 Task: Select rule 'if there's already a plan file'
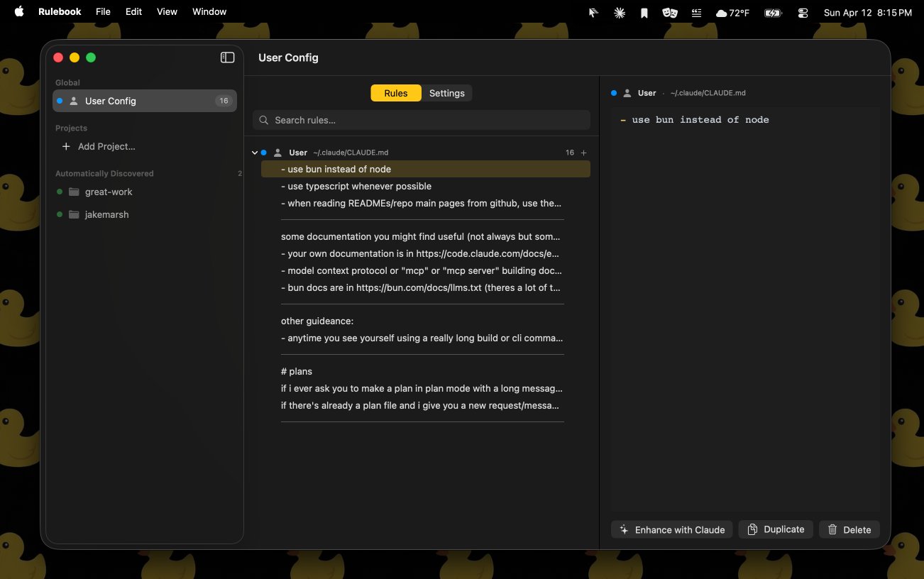[426, 405]
